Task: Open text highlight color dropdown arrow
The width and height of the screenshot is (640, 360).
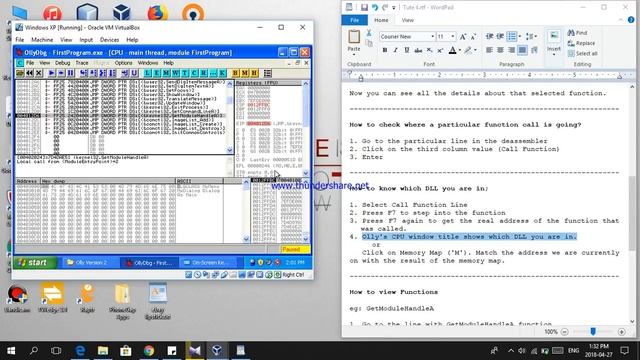Action: (x=476, y=50)
